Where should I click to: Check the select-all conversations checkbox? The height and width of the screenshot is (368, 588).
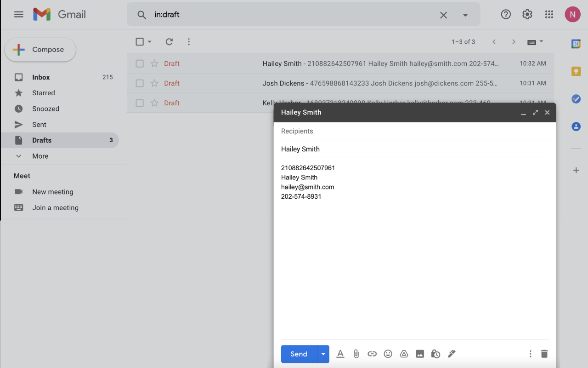point(140,41)
